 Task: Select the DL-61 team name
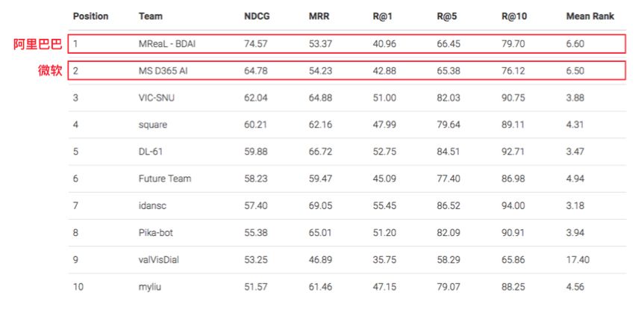(151, 152)
